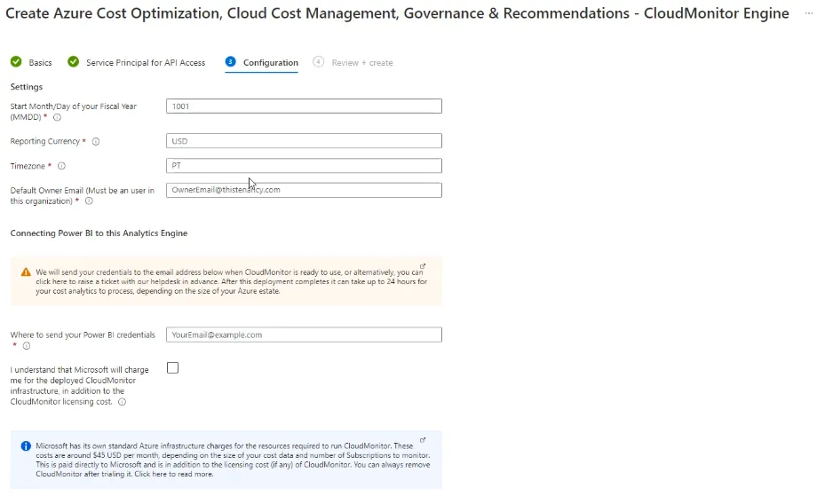This screenshot has height=504, width=817.
Task: Focus the Default Owner Email input field
Action: coord(304,190)
